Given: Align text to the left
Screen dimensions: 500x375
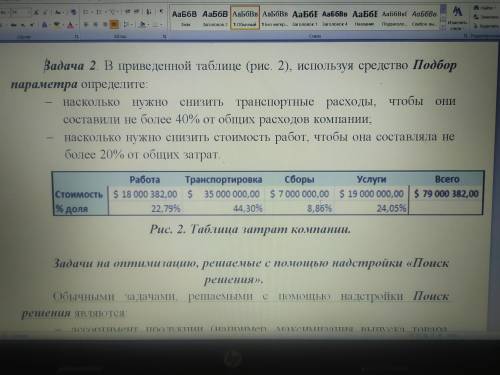Looking at the screenshot, I should tap(86, 24).
